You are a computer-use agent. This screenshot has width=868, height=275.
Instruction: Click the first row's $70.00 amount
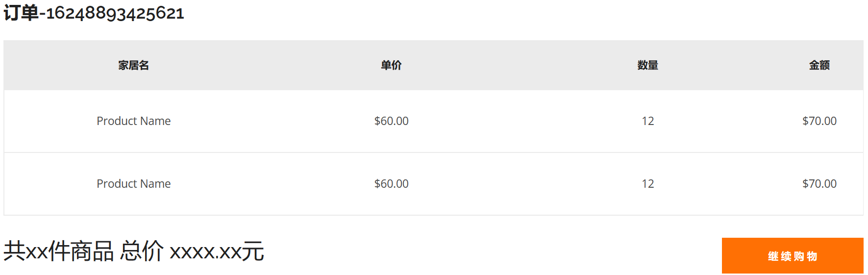(819, 121)
